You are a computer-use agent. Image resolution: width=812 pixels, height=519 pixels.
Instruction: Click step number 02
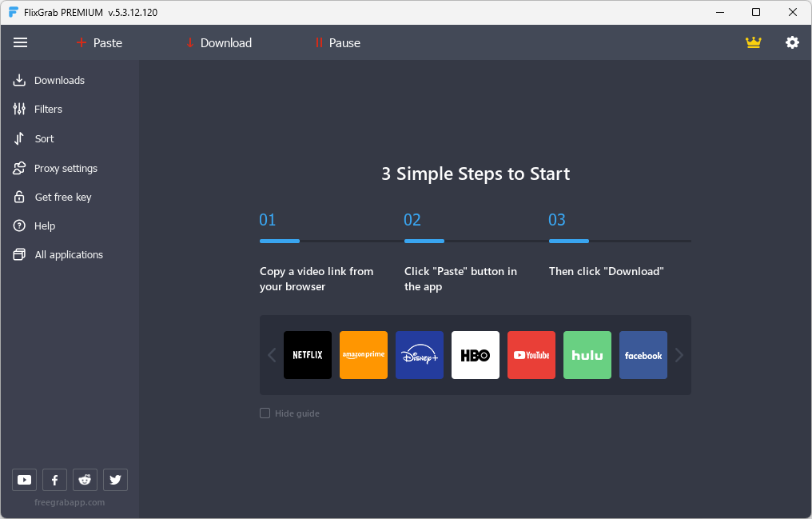[412, 220]
